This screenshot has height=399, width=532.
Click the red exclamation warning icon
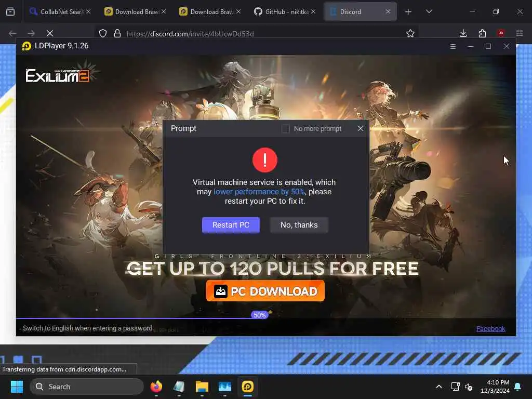[x=265, y=160]
